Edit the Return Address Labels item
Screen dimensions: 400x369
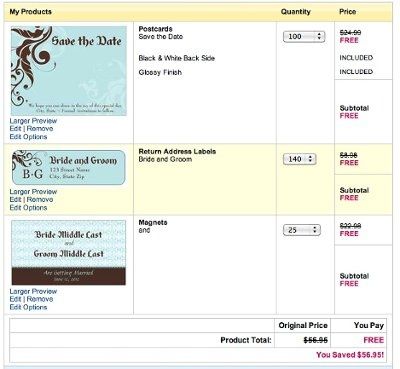pos(15,200)
